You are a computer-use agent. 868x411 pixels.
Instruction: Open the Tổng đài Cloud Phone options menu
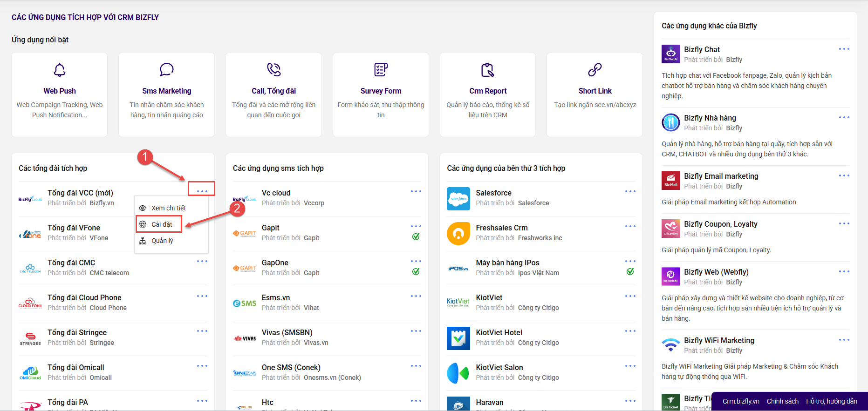pyautogui.click(x=202, y=296)
